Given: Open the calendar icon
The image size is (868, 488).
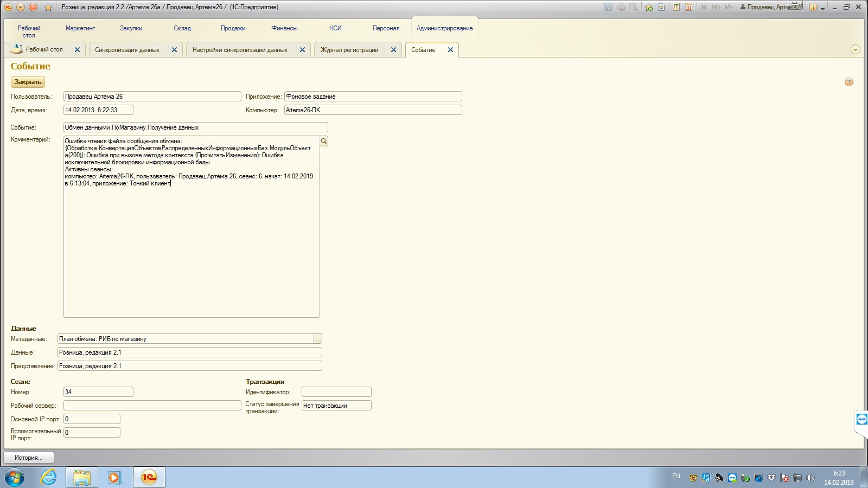Looking at the screenshot, I should coord(688,7).
